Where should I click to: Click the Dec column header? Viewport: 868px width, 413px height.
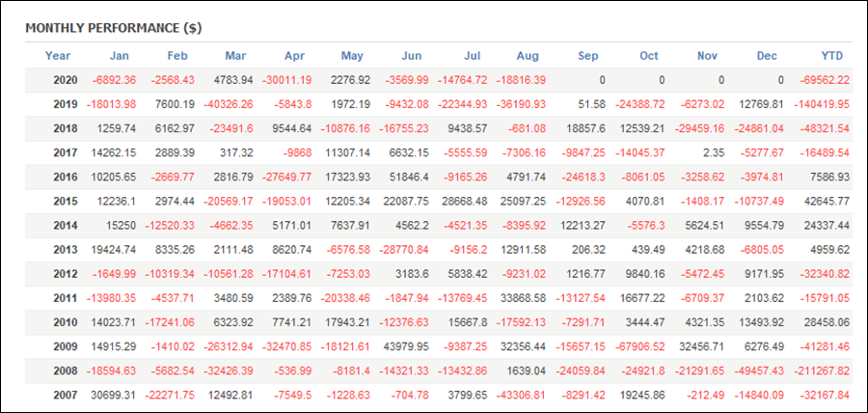pyautogui.click(x=767, y=56)
